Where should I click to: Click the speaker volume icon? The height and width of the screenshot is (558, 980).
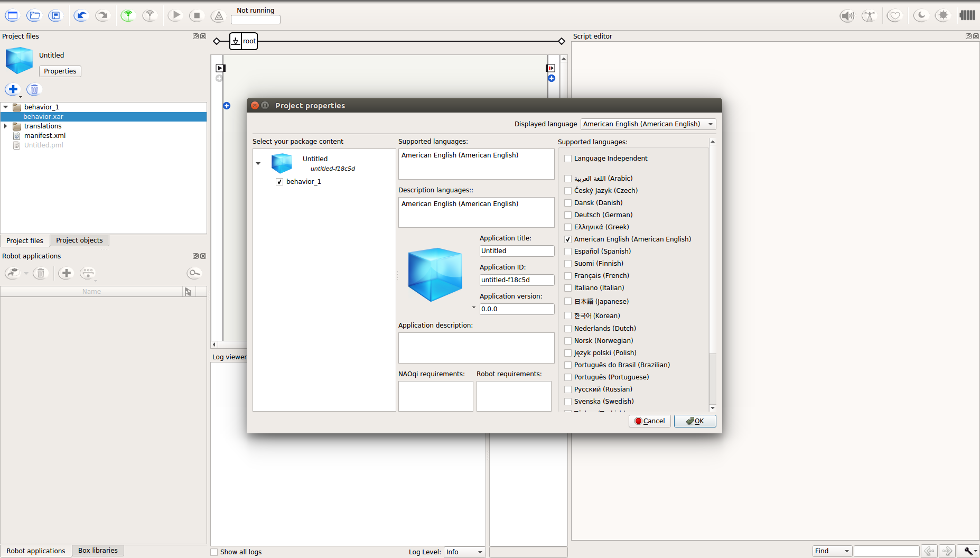[847, 16]
